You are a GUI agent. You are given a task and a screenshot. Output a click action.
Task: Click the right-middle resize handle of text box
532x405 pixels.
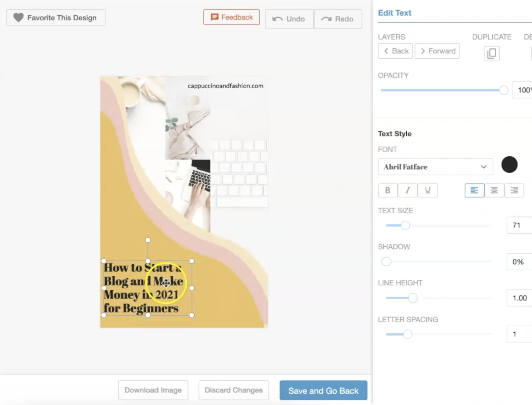click(192, 288)
